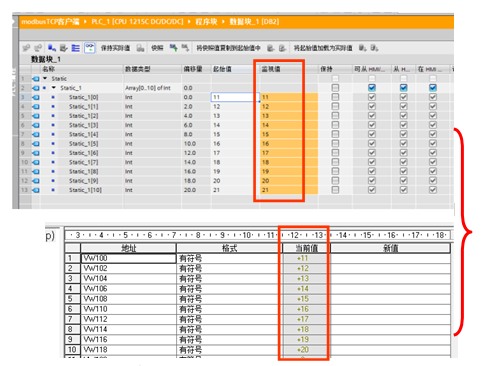Click the VW118 address cell

pyautogui.click(x=128, y=350)
